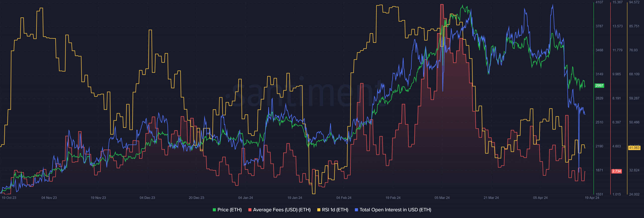Click the 13.573 fees axis value
Image resolution: width=644 pixels, height=218 pixels.
coord(618,26)
